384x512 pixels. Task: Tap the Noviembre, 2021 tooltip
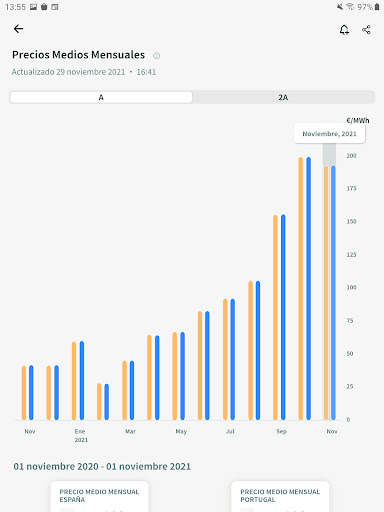pos(330,134)
